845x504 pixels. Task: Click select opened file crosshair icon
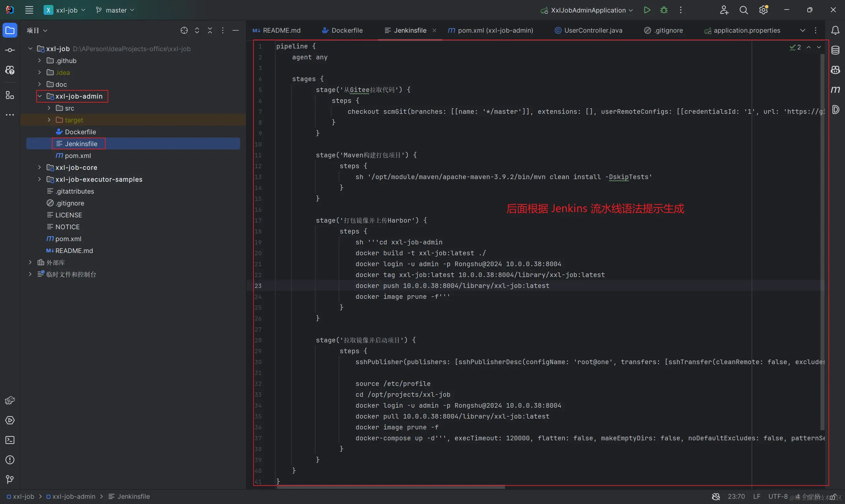click(x=184, y=31)
